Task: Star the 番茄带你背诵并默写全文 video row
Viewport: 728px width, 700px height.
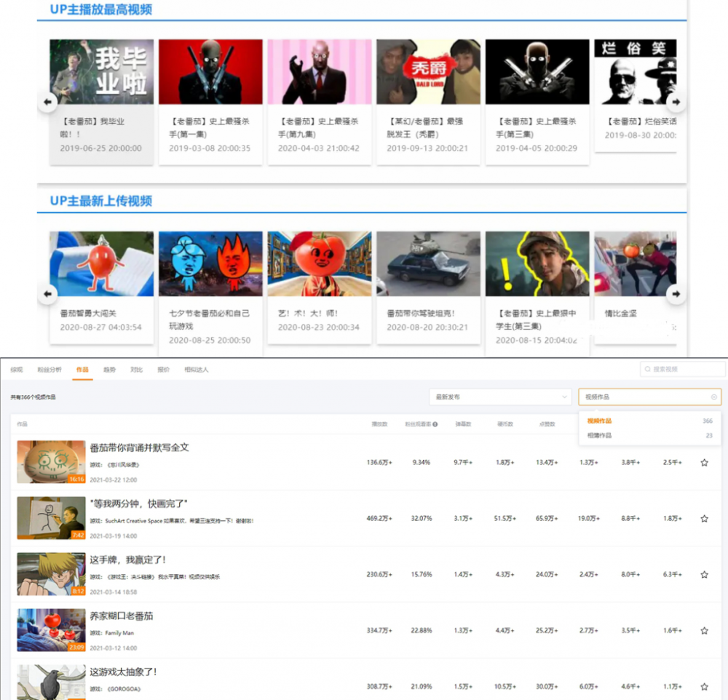Action: [x=704, y=462]
